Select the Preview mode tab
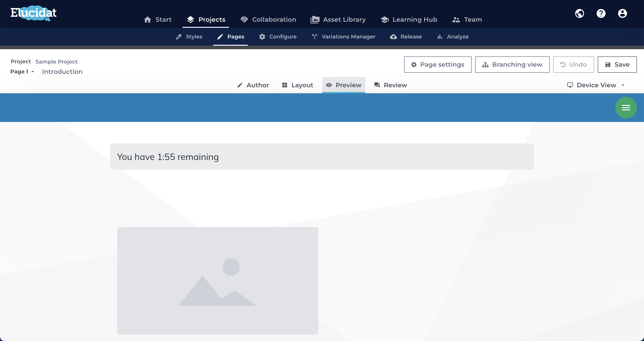The width and height of the screenshot is (644, 341). point(343,85)
